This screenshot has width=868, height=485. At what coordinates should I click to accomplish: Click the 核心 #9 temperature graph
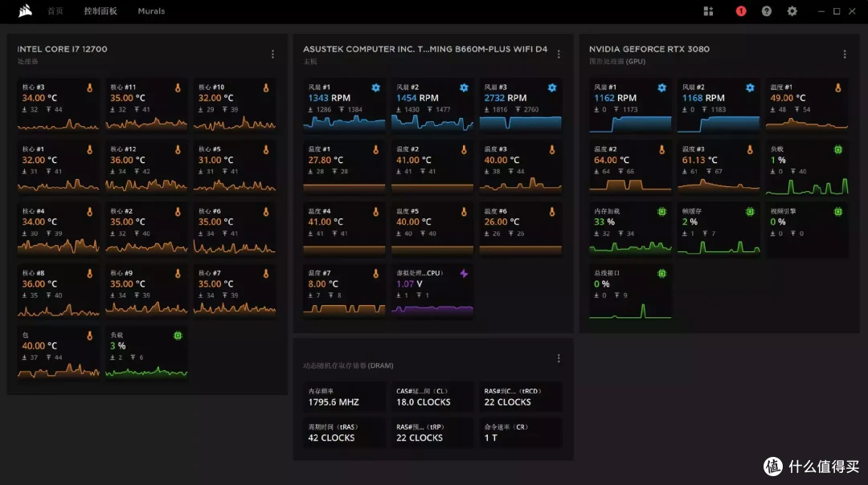[146, 308]
